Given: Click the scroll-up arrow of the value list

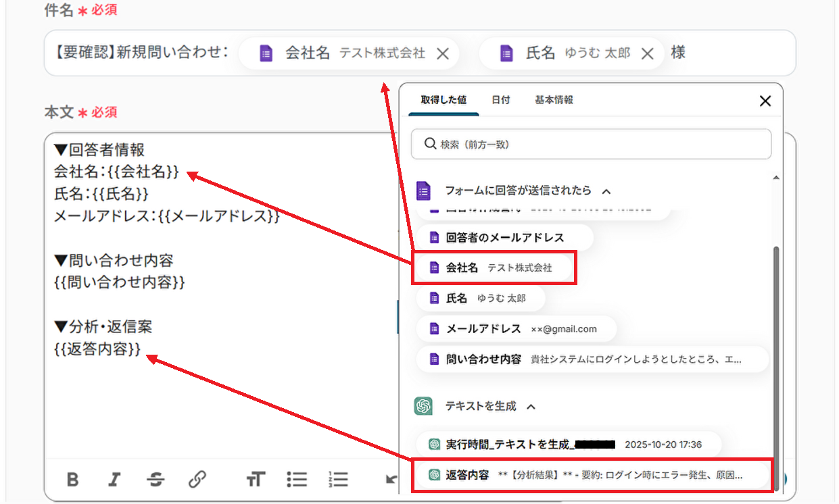Looking at the screenshot, I should point(776,178).
